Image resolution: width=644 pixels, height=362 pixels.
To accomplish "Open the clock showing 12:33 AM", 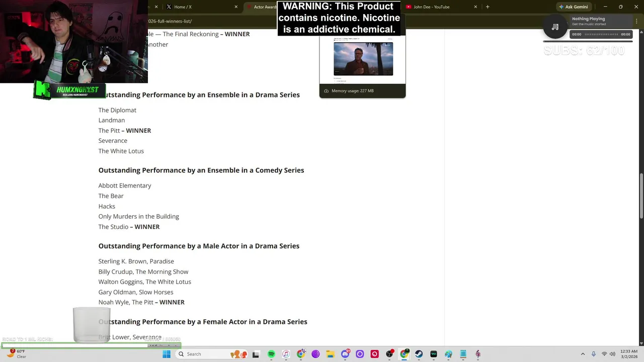I will tap(629, 354).
